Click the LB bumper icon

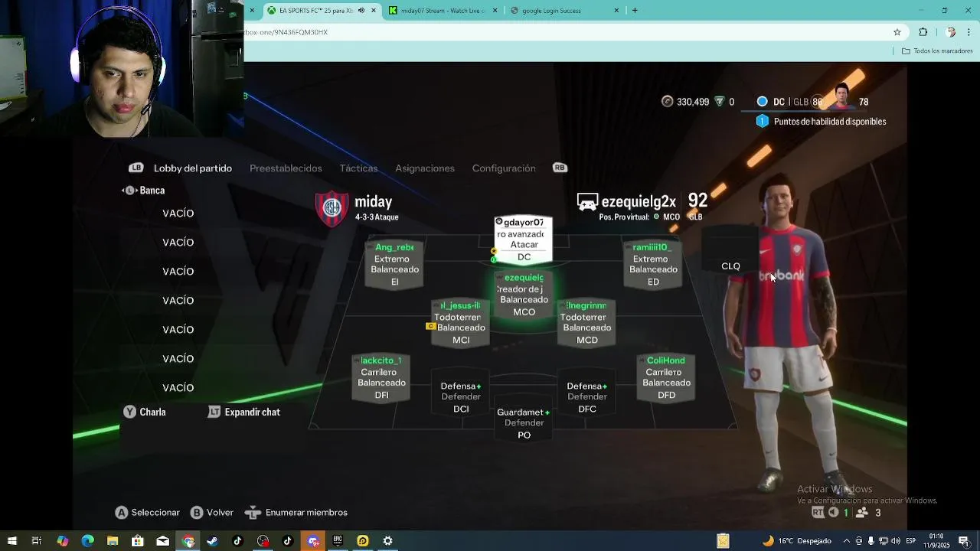point(136,168)
